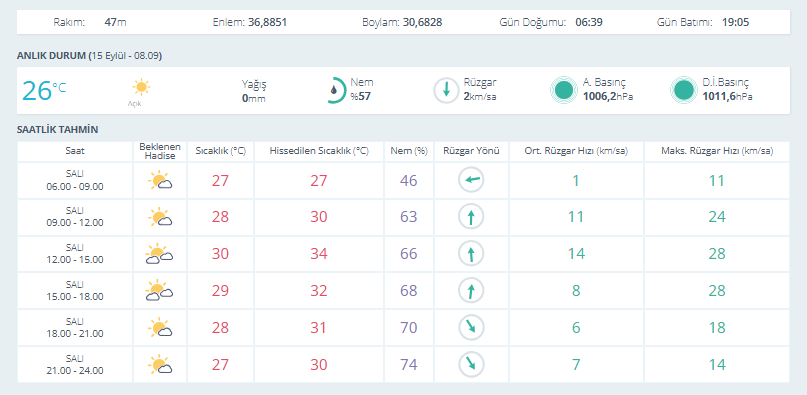Click the humidity droplet gauge icon
Screen dimensions: 807x395
336,90
